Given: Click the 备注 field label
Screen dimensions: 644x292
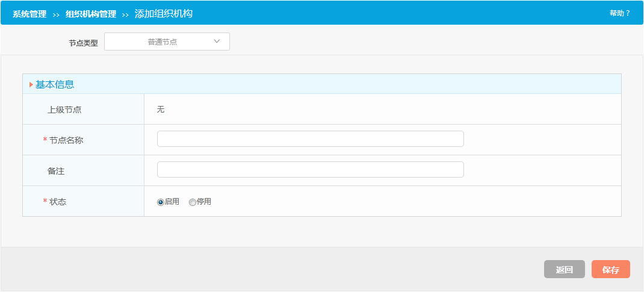Looking at the screenshot, I should tap(56, 171).
